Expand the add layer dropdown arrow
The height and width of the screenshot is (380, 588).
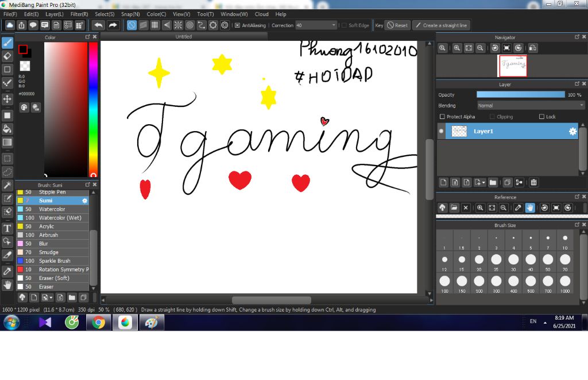[483, 182]
